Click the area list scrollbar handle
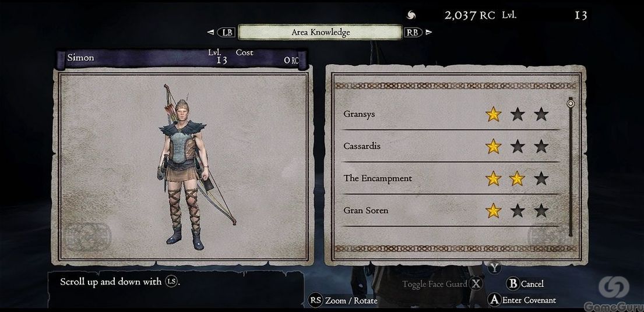Image resolution: width=644 pixels, height=312 pixels. coord(571,104)
